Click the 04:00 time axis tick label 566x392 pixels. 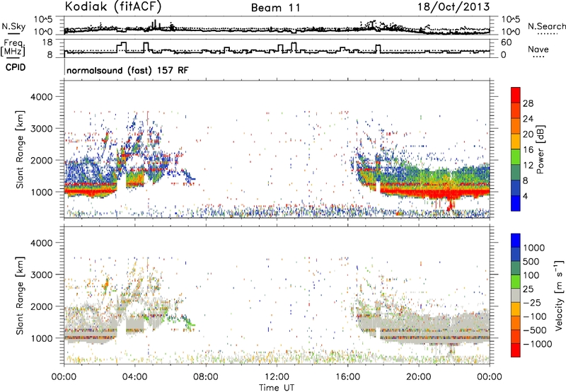134,377
